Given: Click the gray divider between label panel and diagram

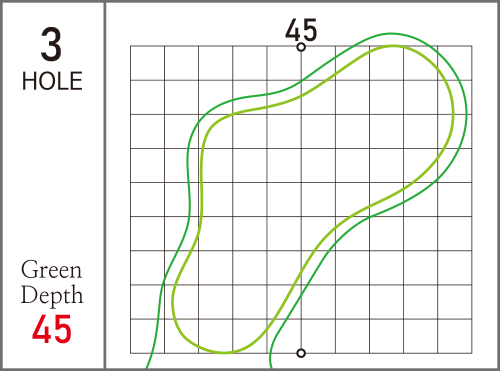Looking at the screenshot, I should click(x=105, y=185).
